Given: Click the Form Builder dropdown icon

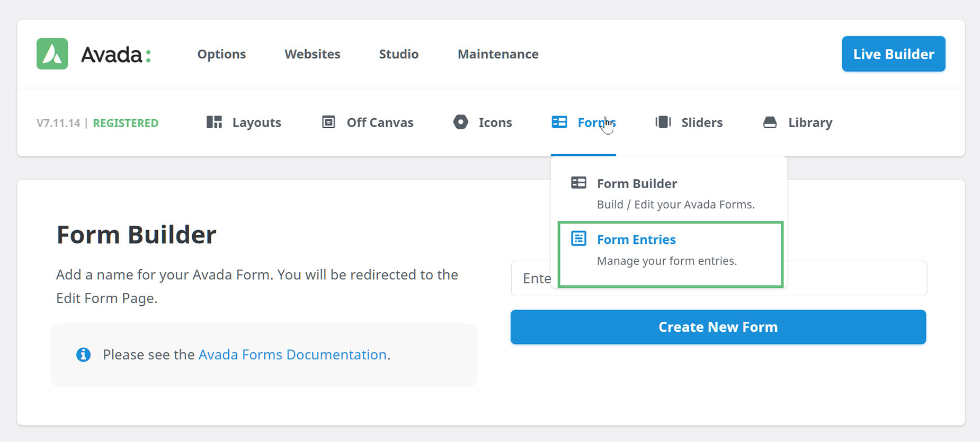Looking at the screenshot, I should (578, 183).
